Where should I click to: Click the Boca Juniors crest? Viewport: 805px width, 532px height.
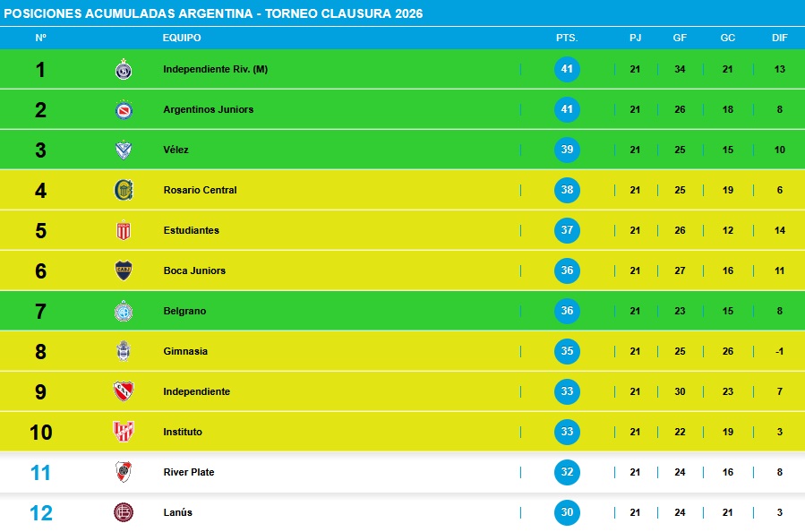tap(124, 270)
